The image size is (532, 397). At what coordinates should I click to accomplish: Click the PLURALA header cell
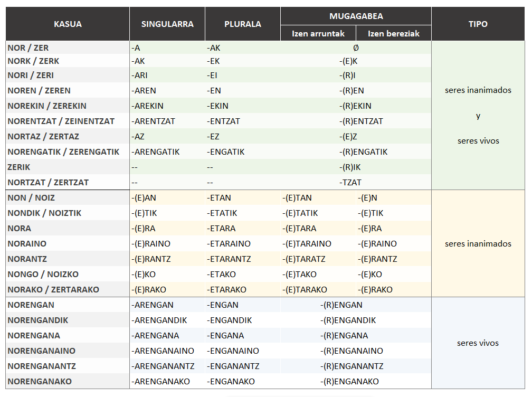point(243,24)
